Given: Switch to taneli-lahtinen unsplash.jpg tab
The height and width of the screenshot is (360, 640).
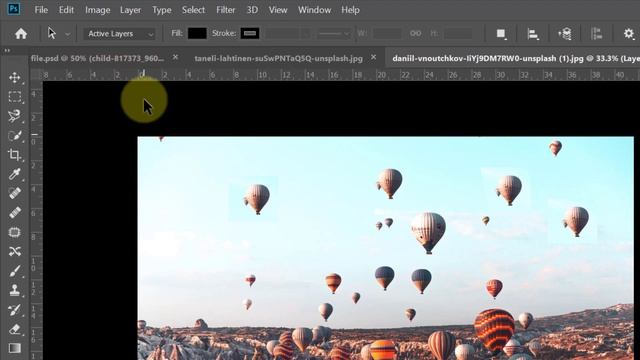Looking at the screenshot, I should pos(278,58).
